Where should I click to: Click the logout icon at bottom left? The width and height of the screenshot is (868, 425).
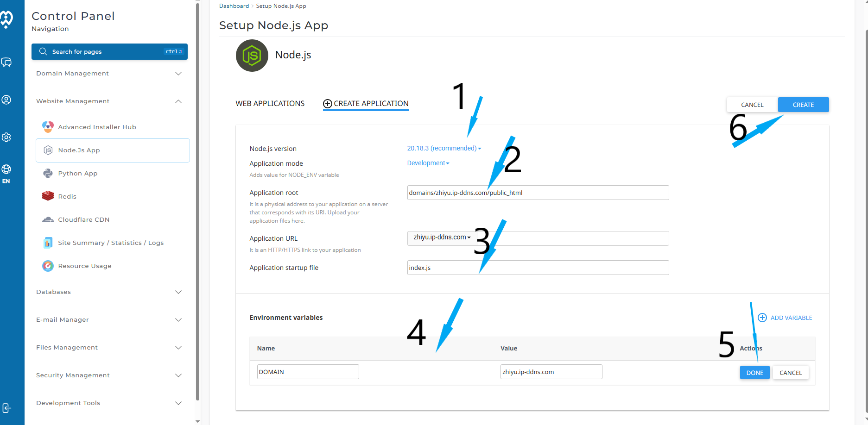[x=6, y=408]
